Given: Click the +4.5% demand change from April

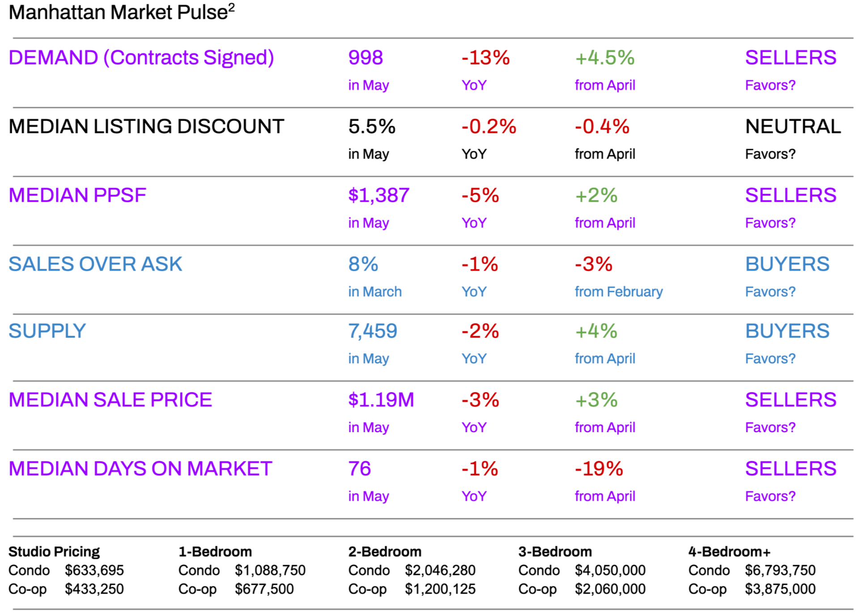Looking at the screenshot, I should pos(604,58).
